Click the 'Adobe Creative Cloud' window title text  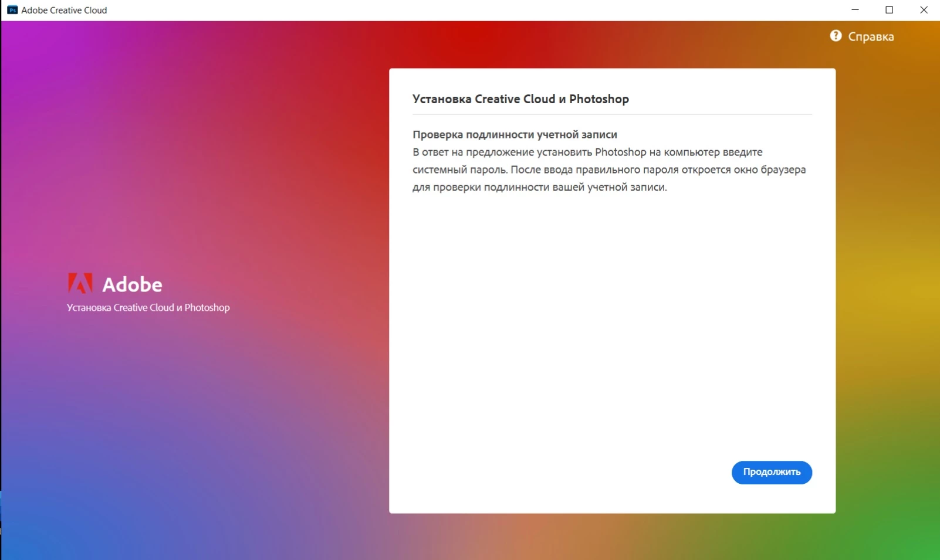64,10
